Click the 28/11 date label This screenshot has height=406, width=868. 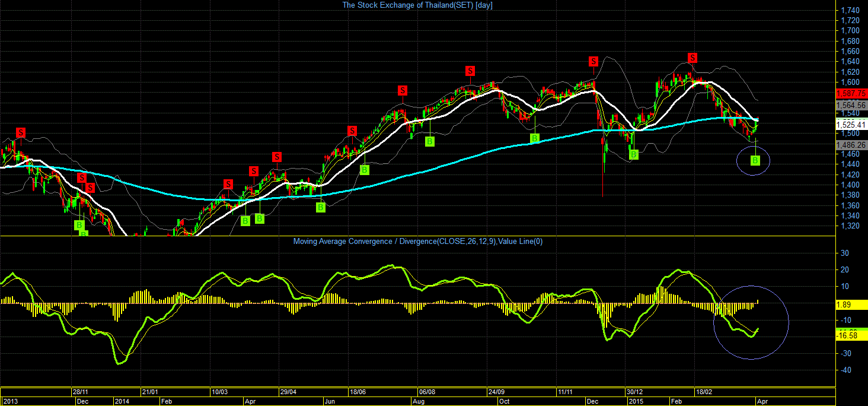81,392
